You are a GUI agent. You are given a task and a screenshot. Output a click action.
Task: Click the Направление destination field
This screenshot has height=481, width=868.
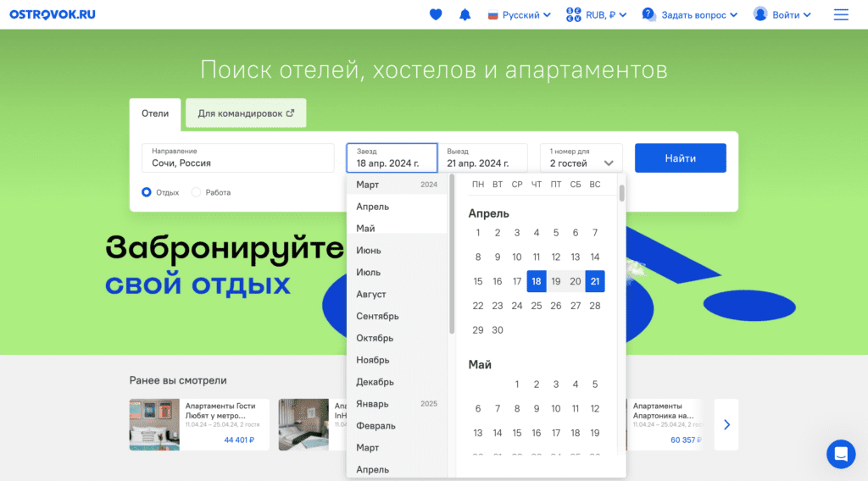click(238, 158)
